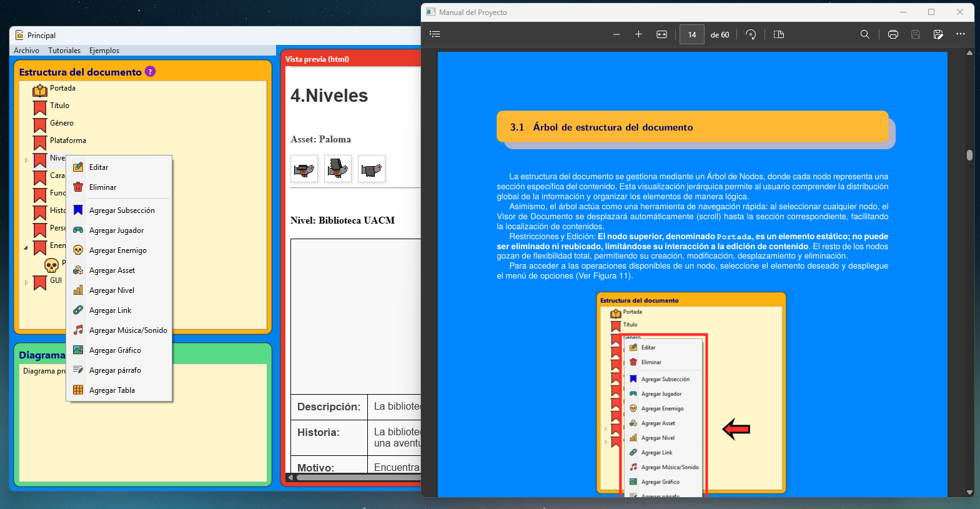Select the Plataforma node in the tree
Image resolution: width=980 pixels, height=509 pixels.
coord(68,141)
